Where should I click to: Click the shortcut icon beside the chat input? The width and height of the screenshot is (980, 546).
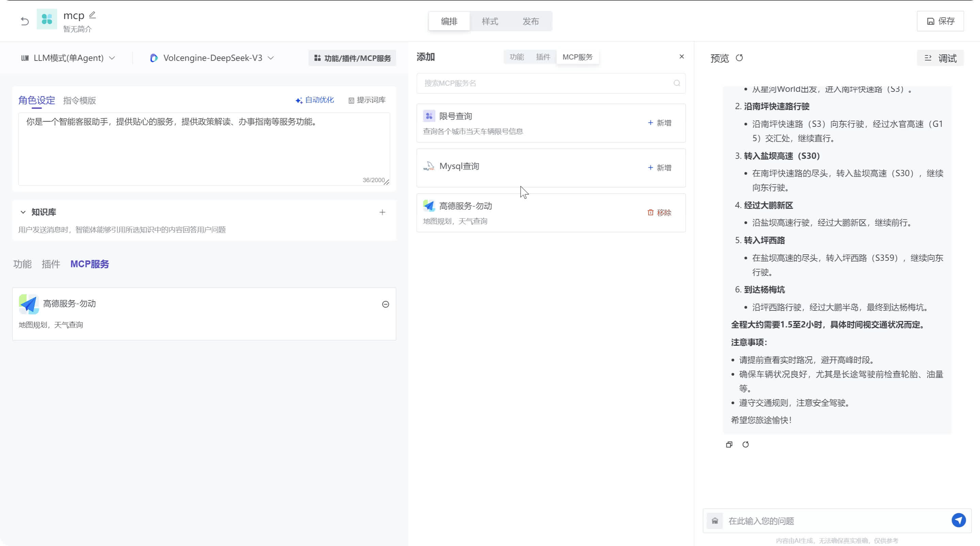[x=715, y=521]
